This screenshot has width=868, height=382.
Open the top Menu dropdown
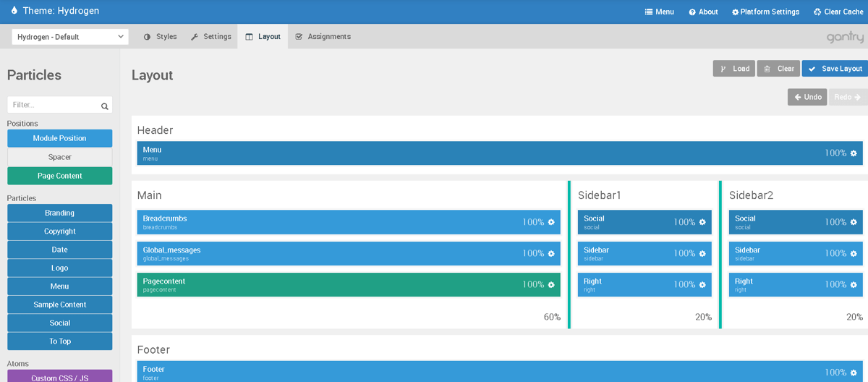(x=659, y=12)
